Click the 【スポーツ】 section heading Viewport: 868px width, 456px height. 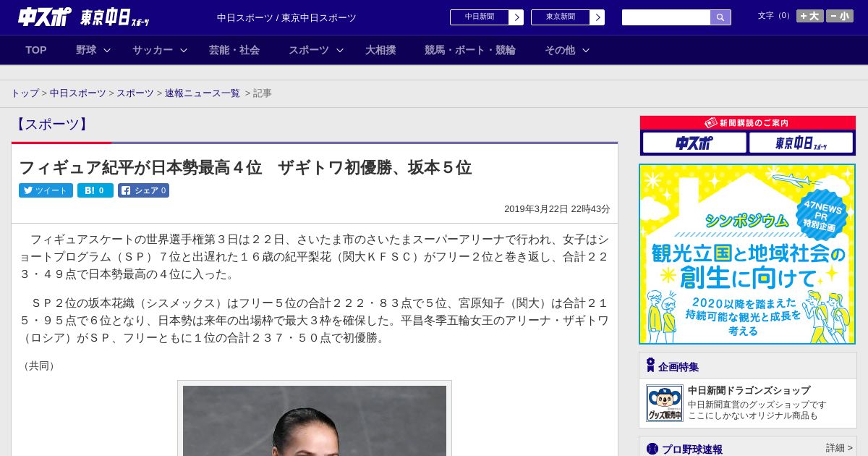(x=52, y=124)
